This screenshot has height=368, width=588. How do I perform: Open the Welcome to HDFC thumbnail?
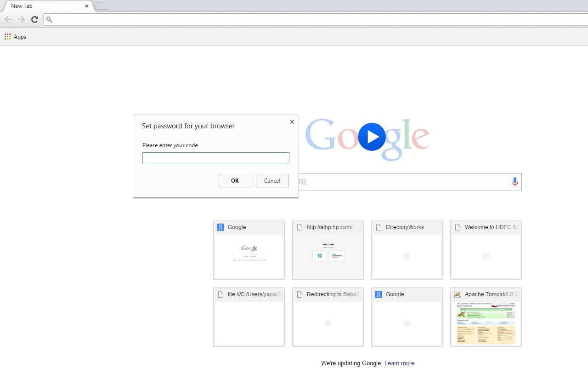(x=486, y=250)
